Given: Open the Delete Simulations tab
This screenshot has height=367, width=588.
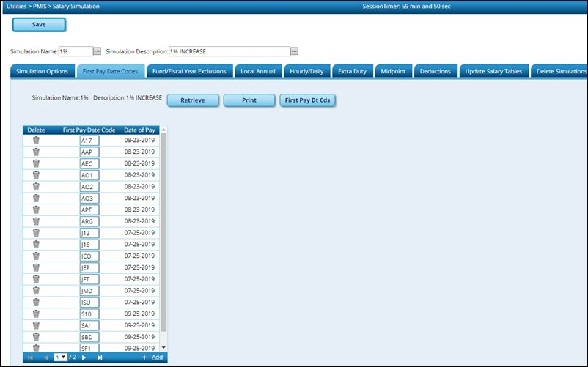Looking at the screenshot, I should tap(560, 71).
